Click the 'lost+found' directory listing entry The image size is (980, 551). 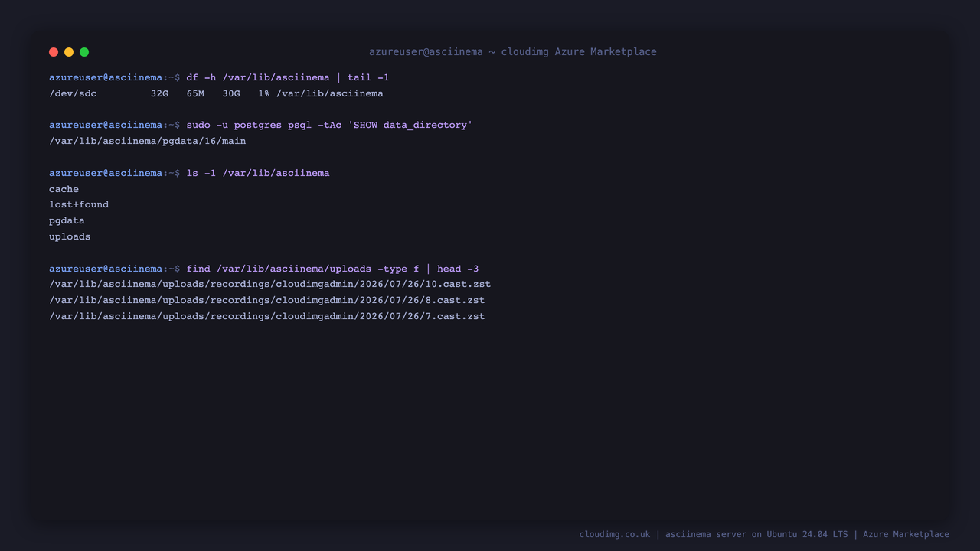(79, 204)
